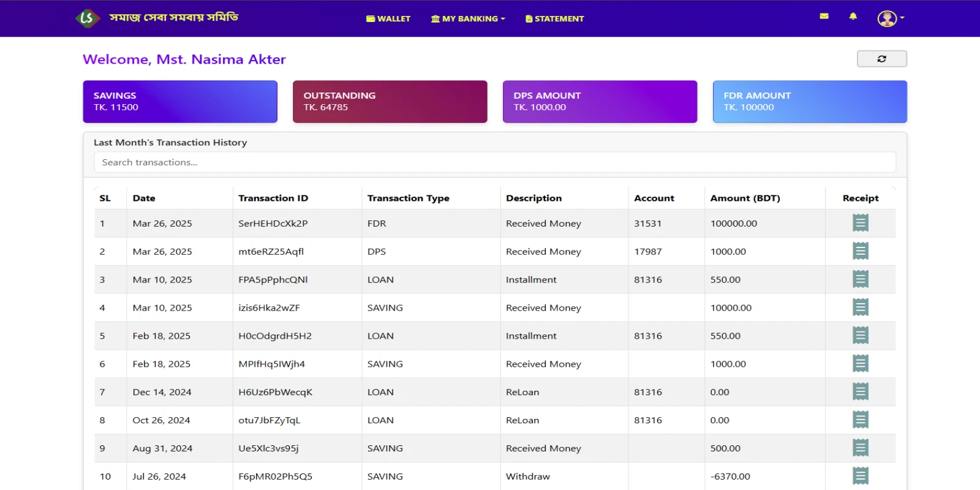Open the messages envelope icon
The width and height of the screenshot is (980, 490).
(x=824, y=17)
